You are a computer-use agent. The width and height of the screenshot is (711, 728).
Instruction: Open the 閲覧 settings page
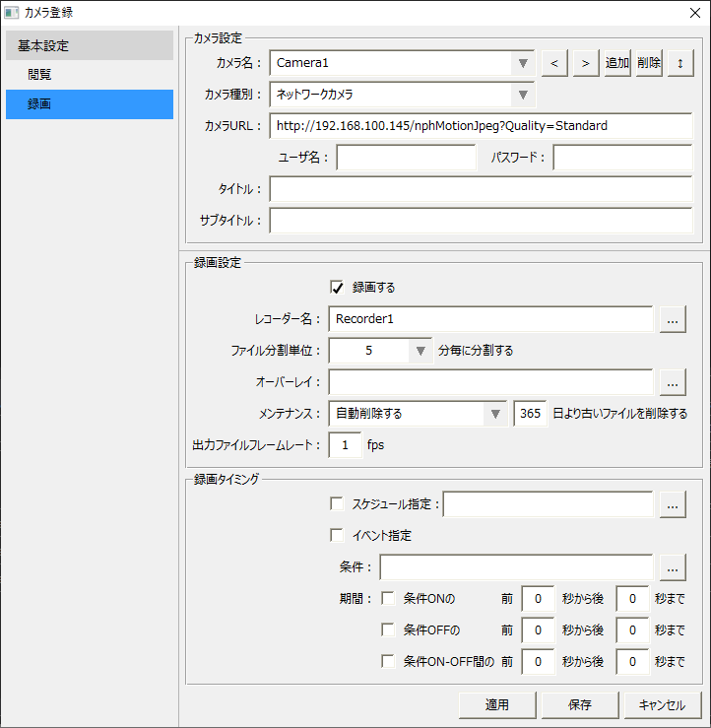[90, 74]
